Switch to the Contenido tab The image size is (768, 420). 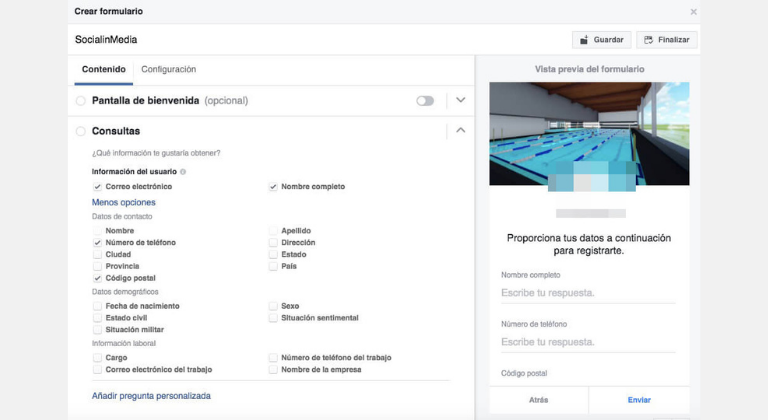pyautogui.click(x=104, y=70)
